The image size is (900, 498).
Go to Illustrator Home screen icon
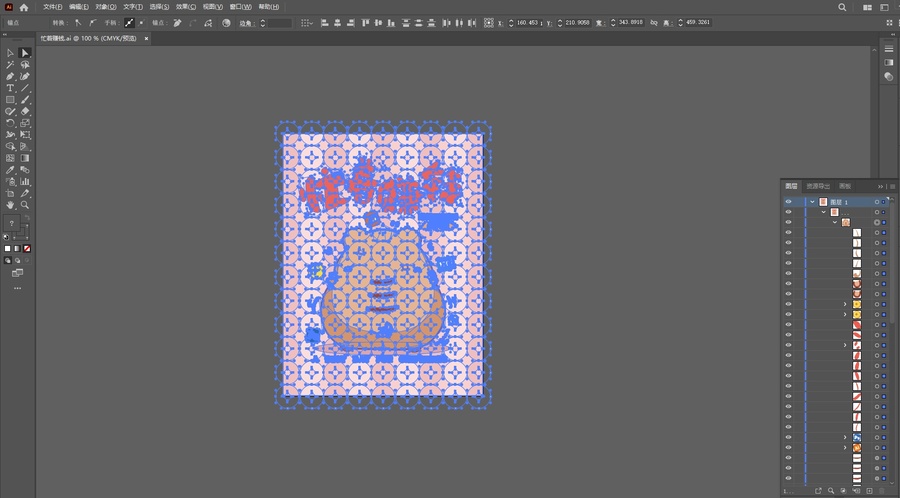[x=24, y=7]
